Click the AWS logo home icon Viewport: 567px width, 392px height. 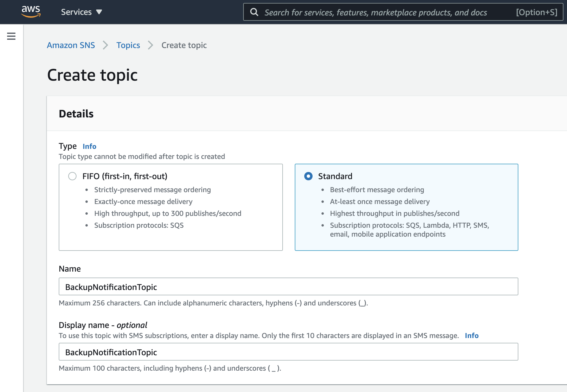coord(31,12)
